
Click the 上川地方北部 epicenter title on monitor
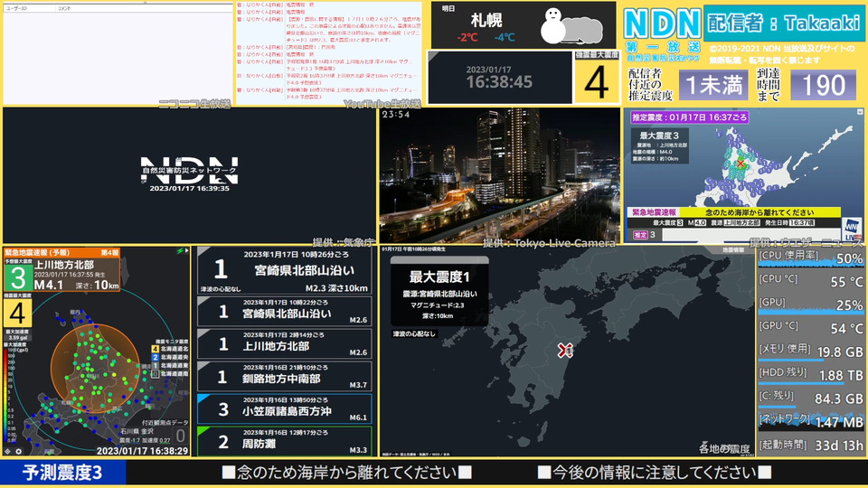pyautogui.click(x=63, y=265)
